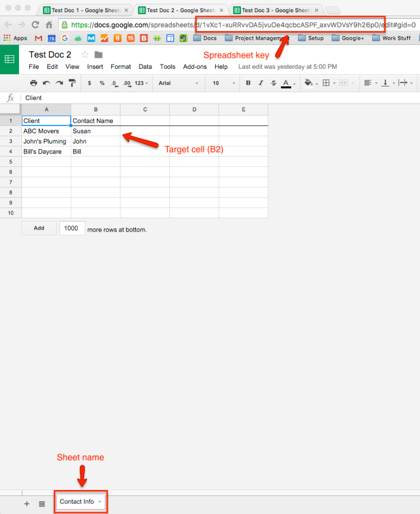Open the Tools menu
This screenshot has width=420, height=514.
tap(167, 67)
